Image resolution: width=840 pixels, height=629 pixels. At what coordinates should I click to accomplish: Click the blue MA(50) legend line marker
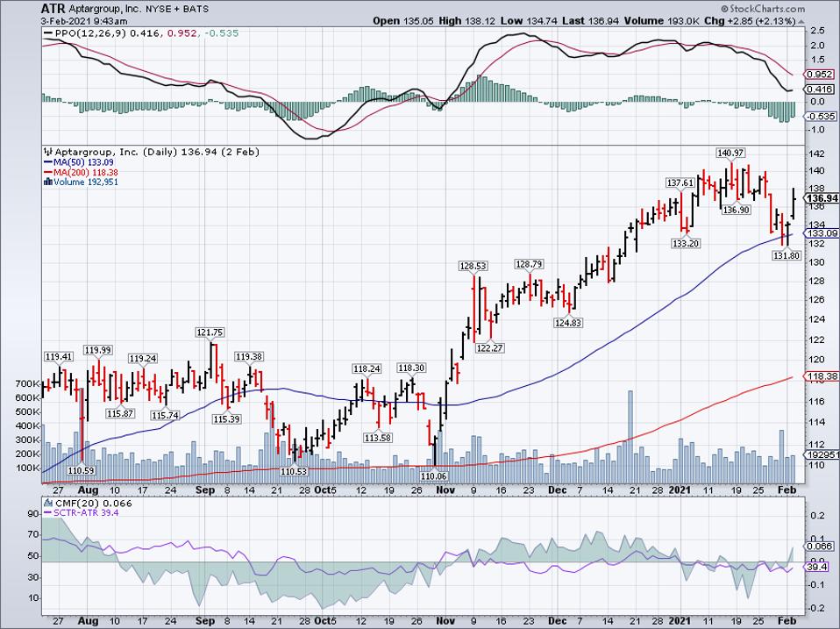pyautogui.click(x=48, y=162)
